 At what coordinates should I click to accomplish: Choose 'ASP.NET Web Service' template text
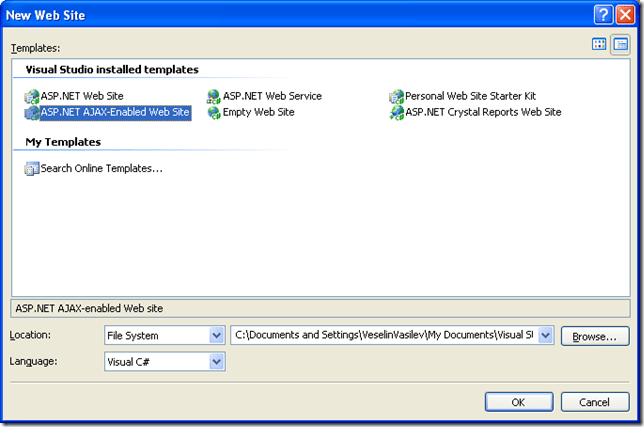(272, 96)
